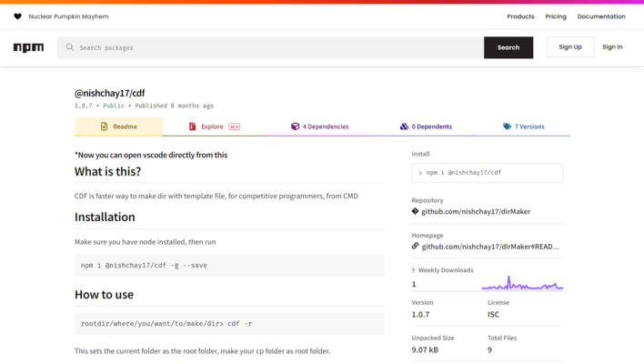Screen dimensions: 644x364
Task: Open the homepage dirMaker#READ... link
Action: pyautogui.click(x=490, y=247)
